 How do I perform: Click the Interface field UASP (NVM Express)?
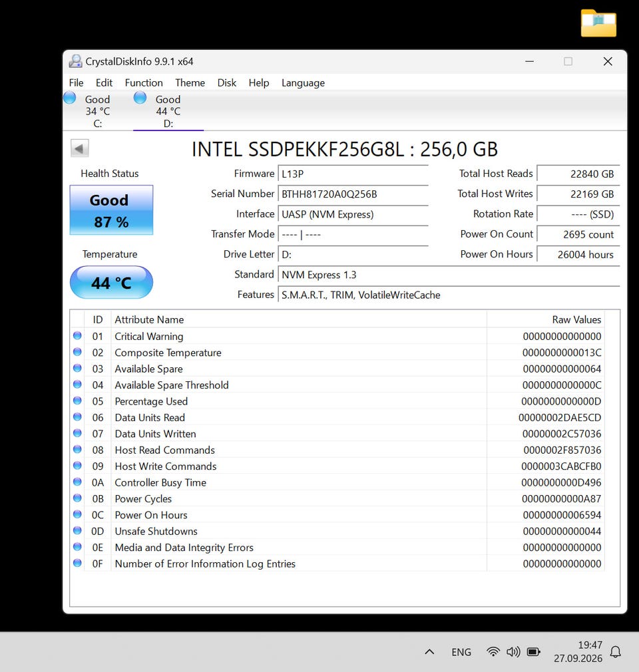click(353, 214)
